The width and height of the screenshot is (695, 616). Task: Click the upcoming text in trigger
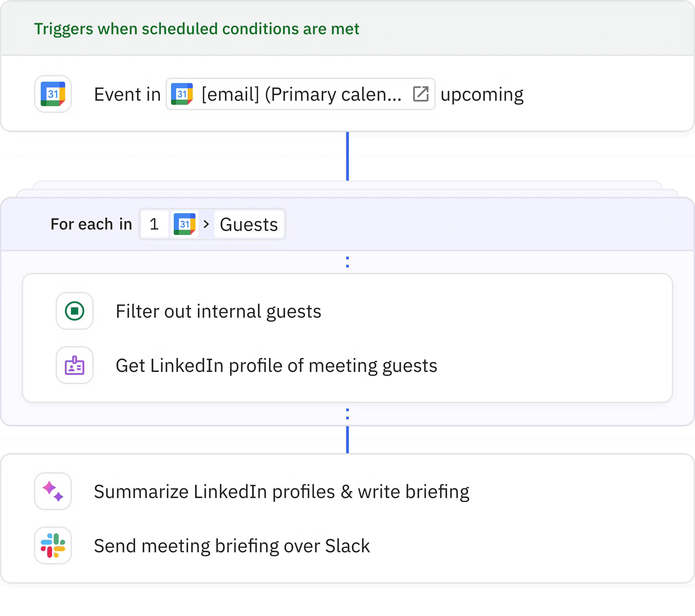482,94
